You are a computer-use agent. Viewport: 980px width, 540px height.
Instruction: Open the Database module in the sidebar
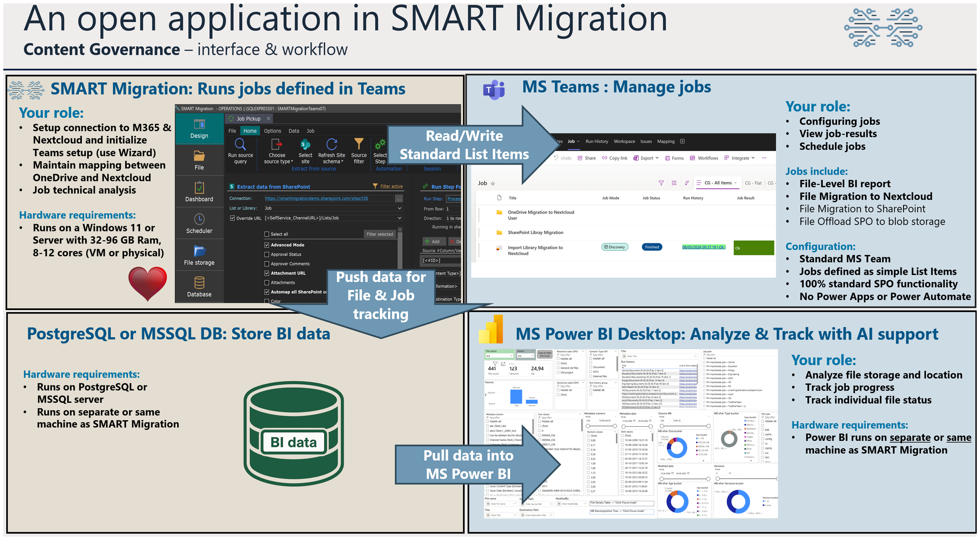[x=199, y=287]
